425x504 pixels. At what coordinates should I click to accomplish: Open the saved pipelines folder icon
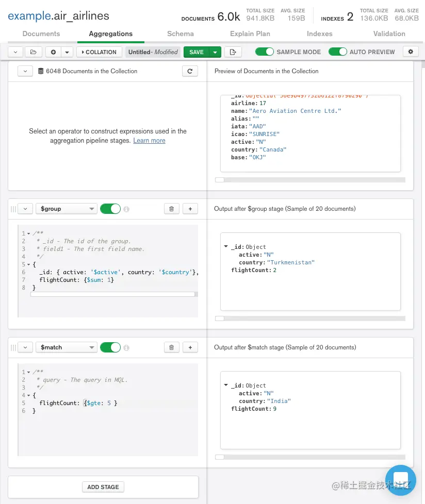[34, 52]
